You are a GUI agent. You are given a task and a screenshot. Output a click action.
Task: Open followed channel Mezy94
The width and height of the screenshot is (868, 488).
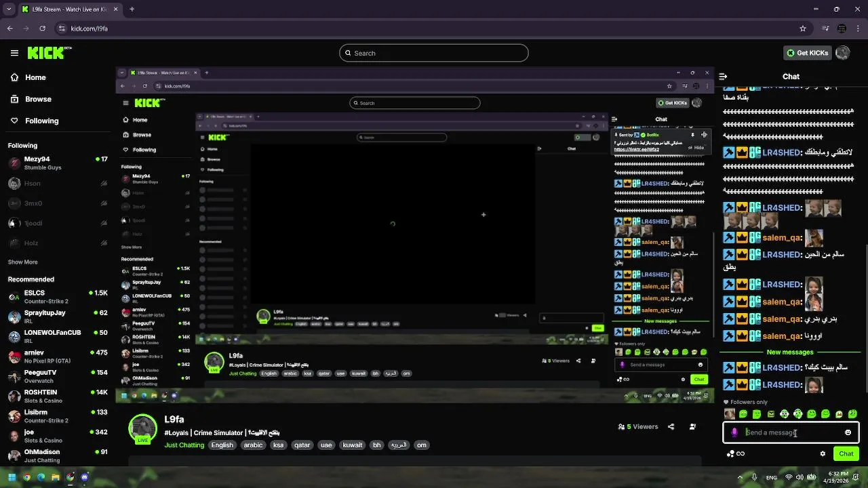(x=58, y=163)
